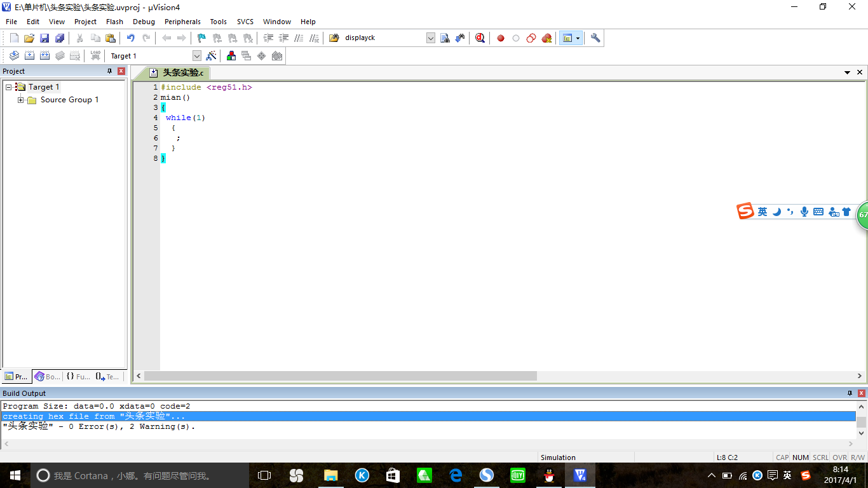This screenshot has width=868, height=488.
Task: Toggle Sogou punctuation mode icon
Action: (790, 212)
